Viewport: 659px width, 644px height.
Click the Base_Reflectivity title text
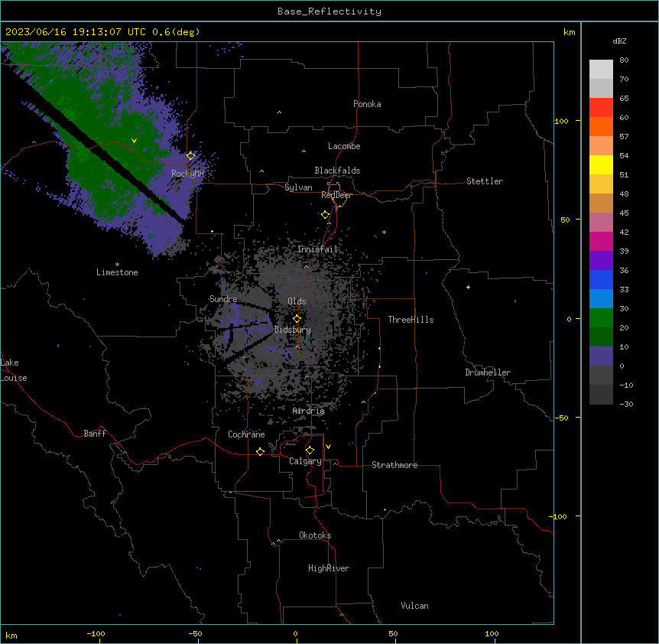click(329, 11)
